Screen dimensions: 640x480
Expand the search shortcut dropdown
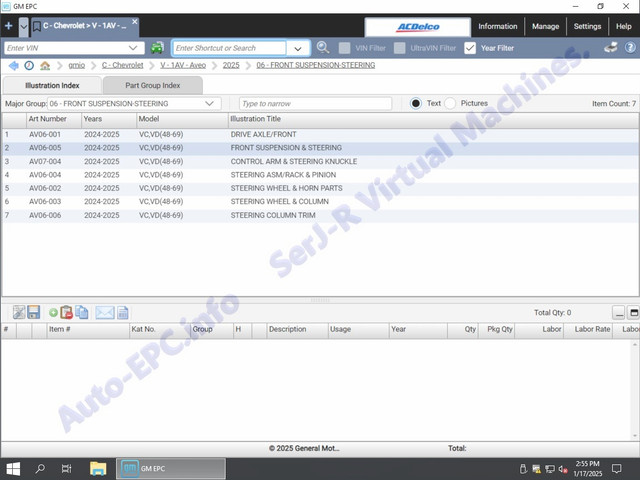click(298, 49)
